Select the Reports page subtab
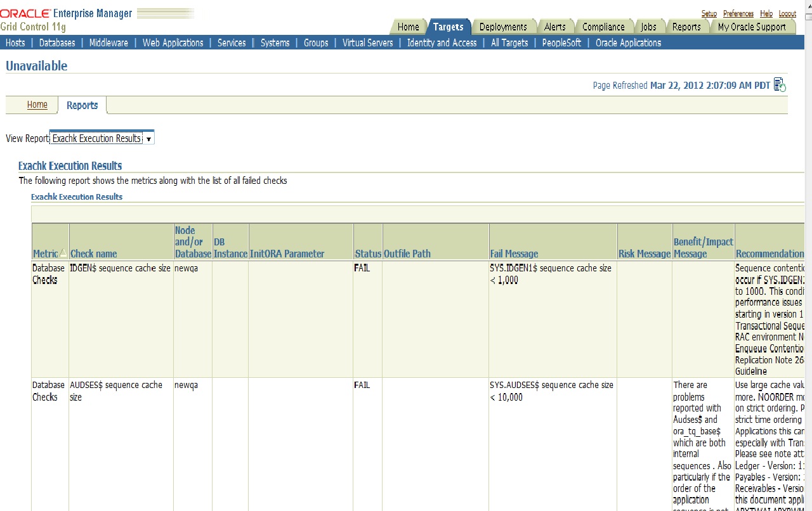 pos(82,105)
